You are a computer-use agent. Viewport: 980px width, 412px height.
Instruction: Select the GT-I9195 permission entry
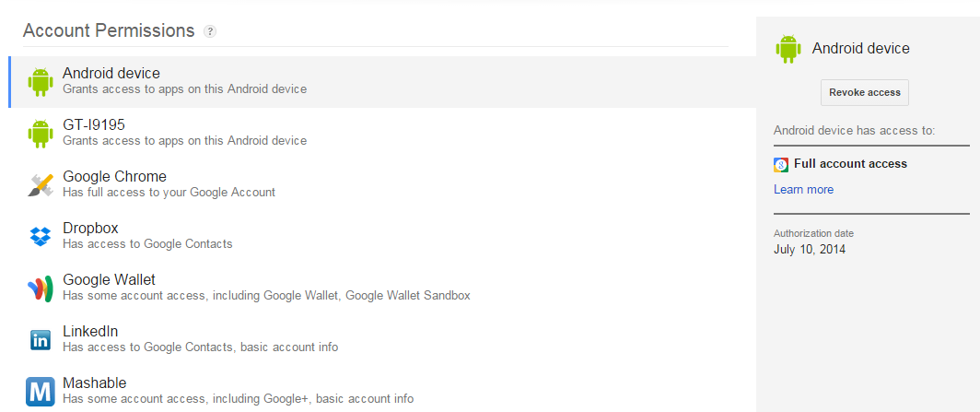382,133
